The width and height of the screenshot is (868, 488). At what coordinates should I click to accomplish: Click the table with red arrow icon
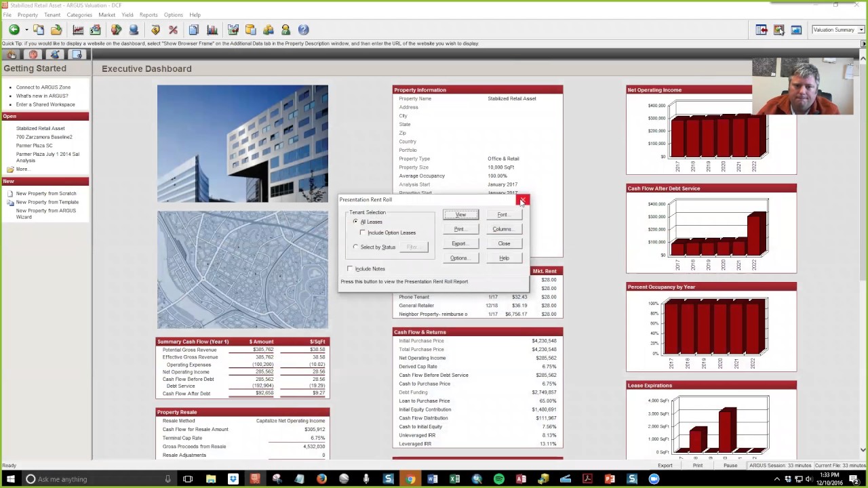click(x=762, y=30)
